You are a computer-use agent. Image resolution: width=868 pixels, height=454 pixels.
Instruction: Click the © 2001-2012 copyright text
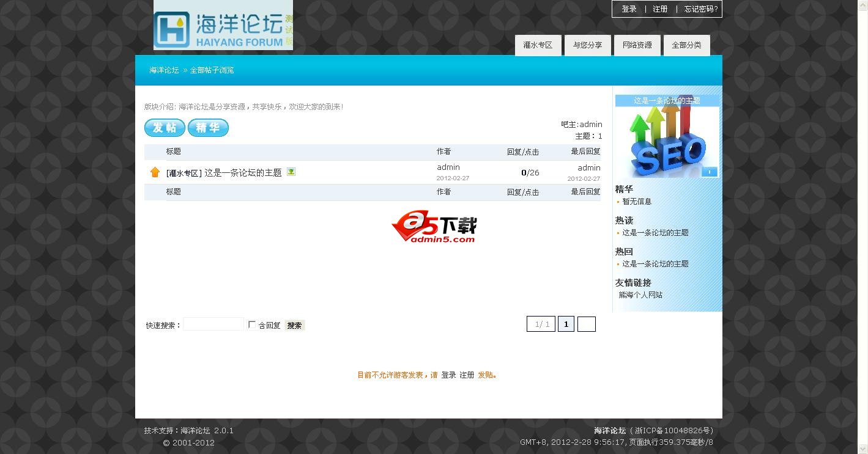(x=188, y=443)
